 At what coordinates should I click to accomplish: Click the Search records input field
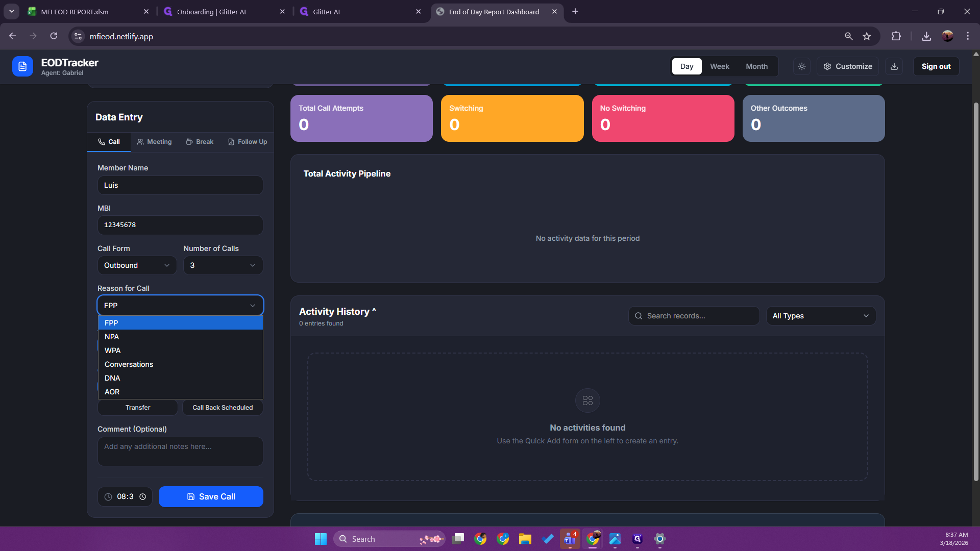(x=694, y=316)
